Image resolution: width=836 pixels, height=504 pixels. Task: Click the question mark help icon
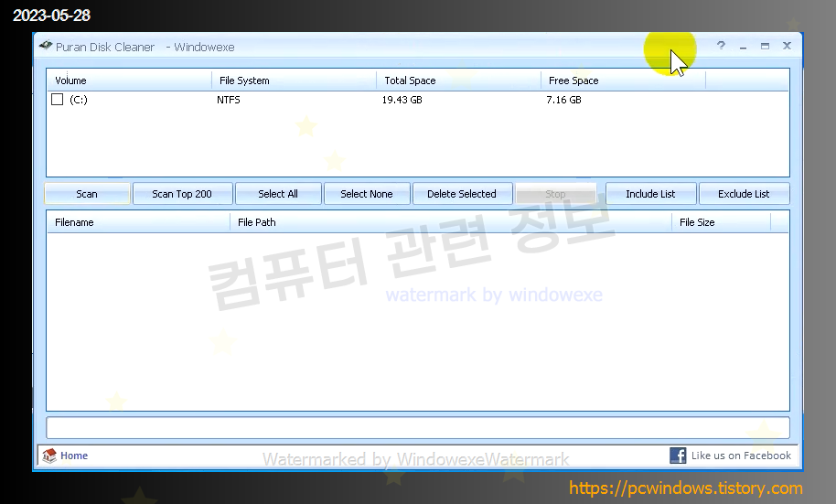[721, 46]
